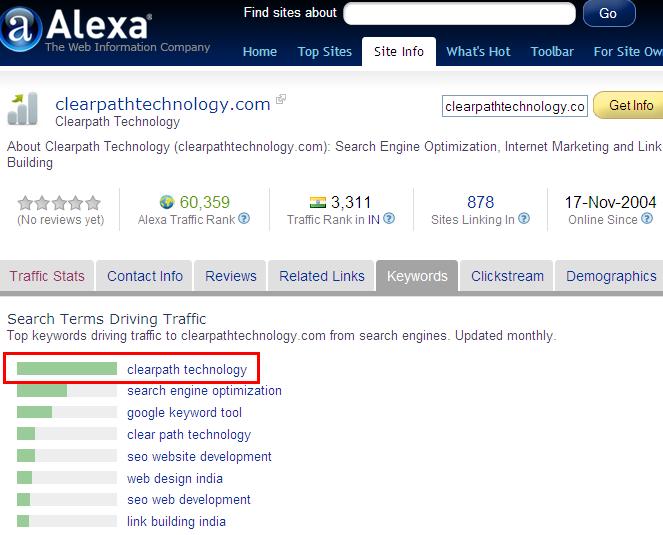Switch to the Contact Info tab
Image resolution: width=663 pixels, height=535 pixels.
145,276
